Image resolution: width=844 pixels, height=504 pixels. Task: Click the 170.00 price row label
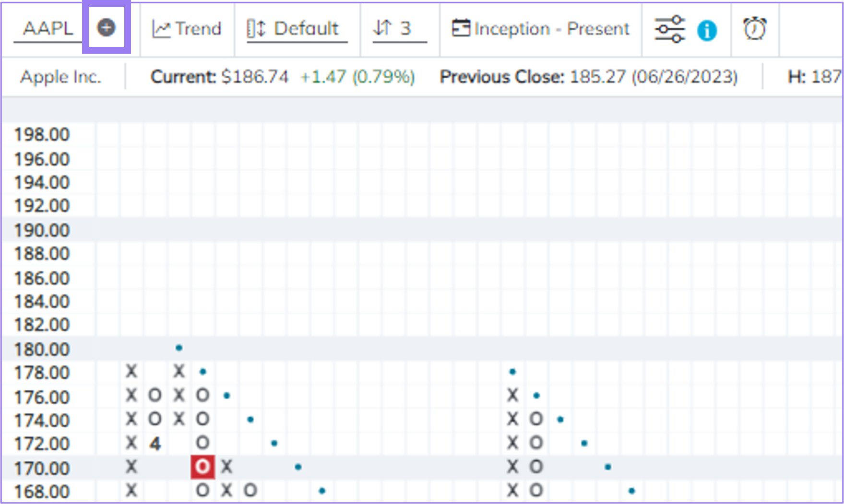41,468
